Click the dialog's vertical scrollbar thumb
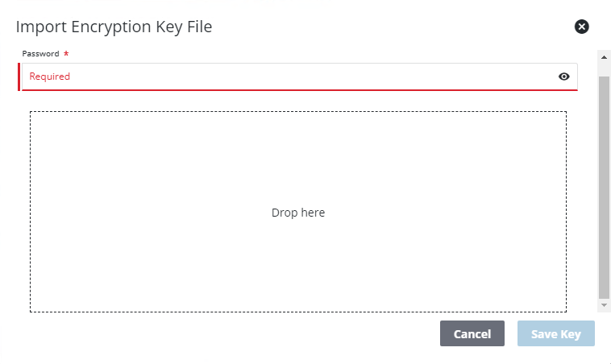611x364 pixels. click(604, 187)
